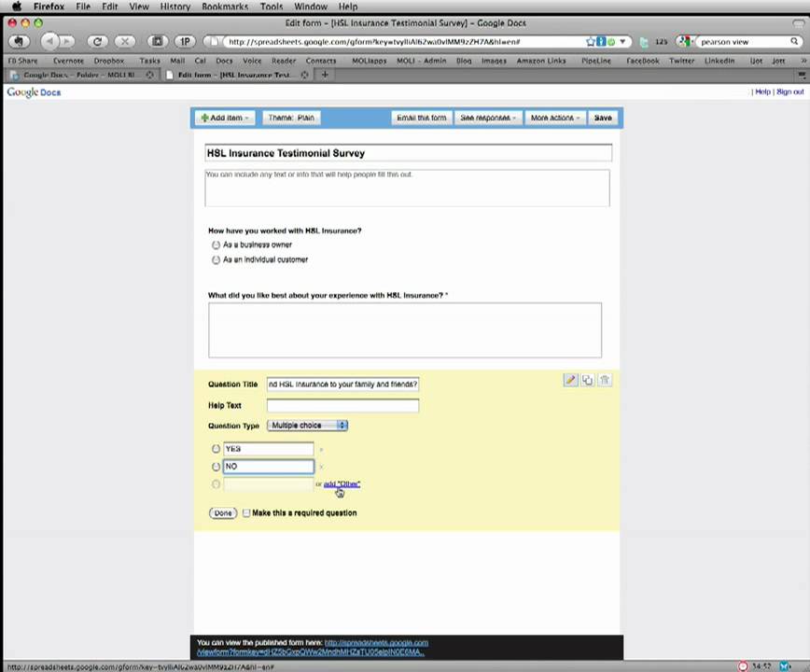Image resolution: width=810 pixels, height=672 pixels.
Task: Open the Evernote bookmark
Action: point(68,61)
